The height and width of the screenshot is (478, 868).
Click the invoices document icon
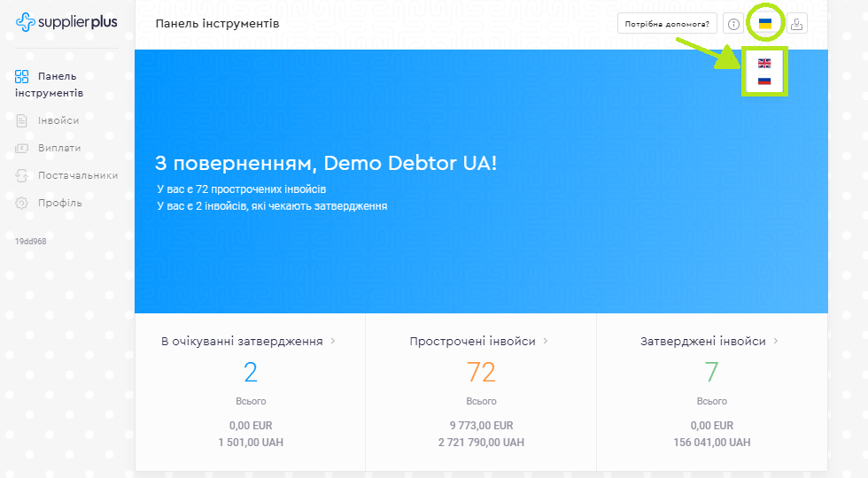(x=22, y=120)
